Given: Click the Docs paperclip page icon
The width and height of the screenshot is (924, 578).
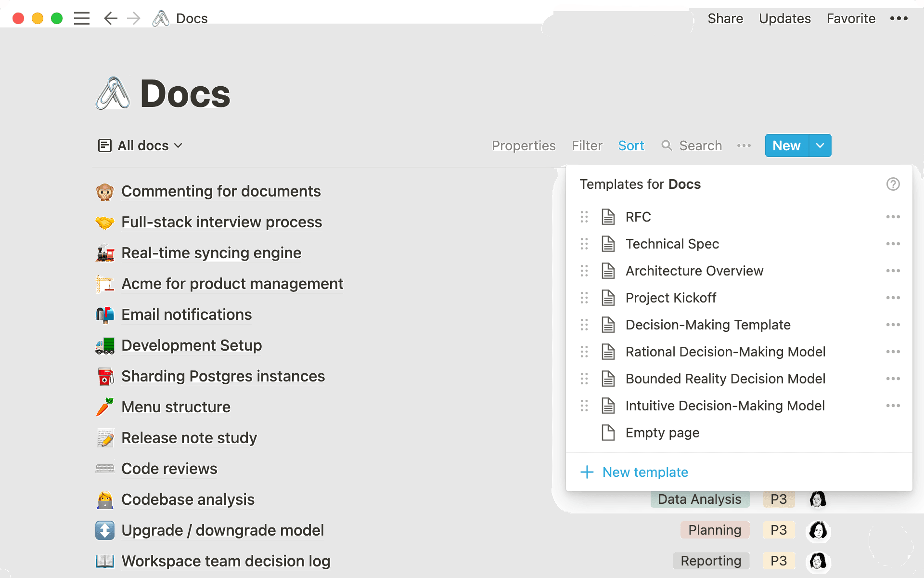Looking at the screenshot, I should 113,92.
